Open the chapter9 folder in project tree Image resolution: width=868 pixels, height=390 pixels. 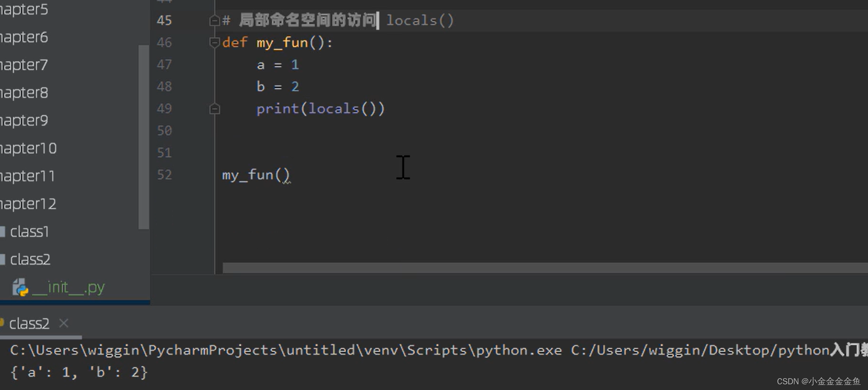point(24,121)
